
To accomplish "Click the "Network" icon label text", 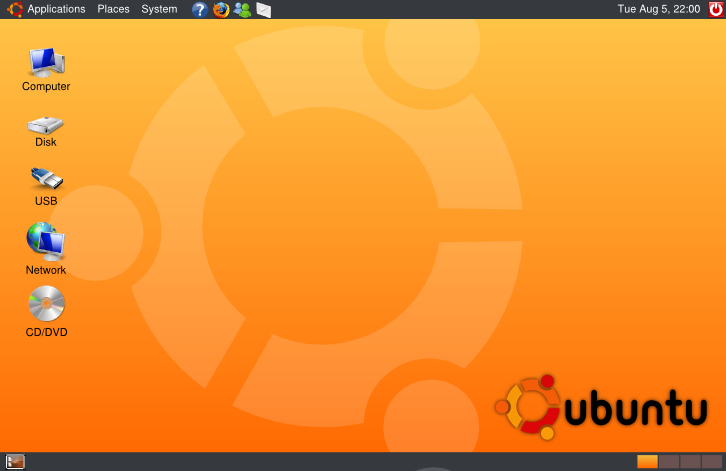I will (x=46, y=270).
